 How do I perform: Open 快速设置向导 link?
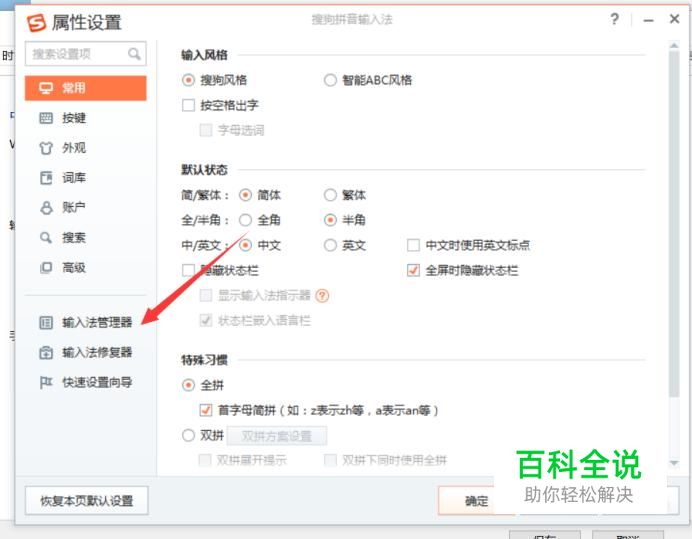coord(97,382)
